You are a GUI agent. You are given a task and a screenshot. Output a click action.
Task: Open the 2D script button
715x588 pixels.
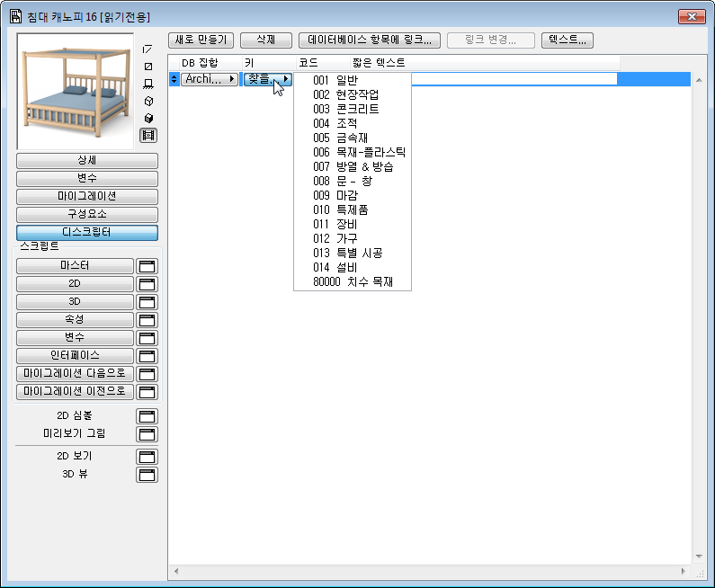click(x=75, y=284)
